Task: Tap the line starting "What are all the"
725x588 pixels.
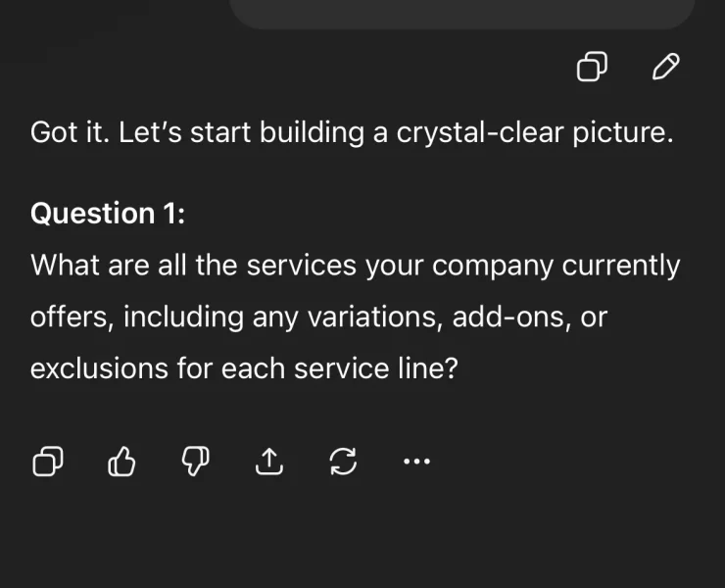Action: [x=355, y=266]
